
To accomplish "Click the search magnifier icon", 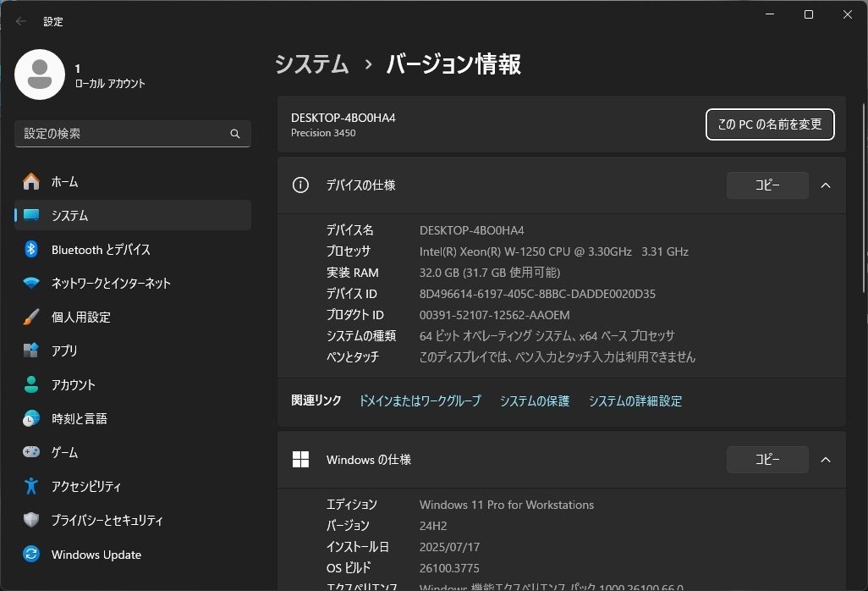I will 234,134.
